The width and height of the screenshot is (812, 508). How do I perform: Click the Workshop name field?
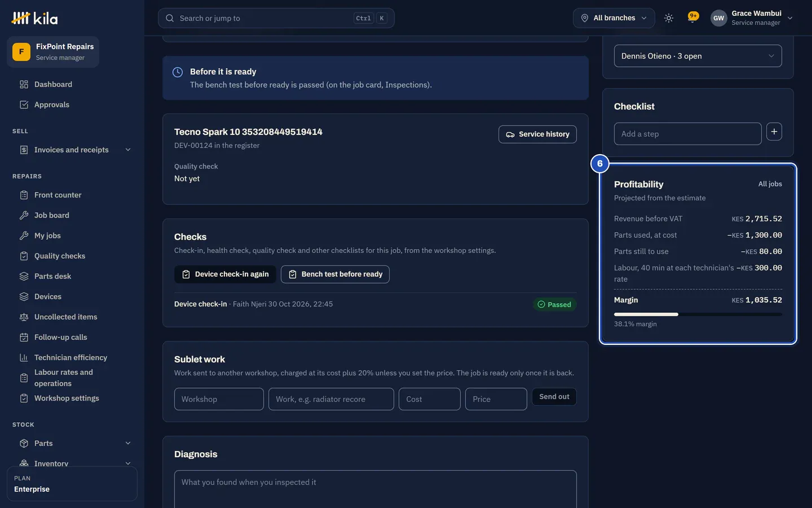(219, 399)
